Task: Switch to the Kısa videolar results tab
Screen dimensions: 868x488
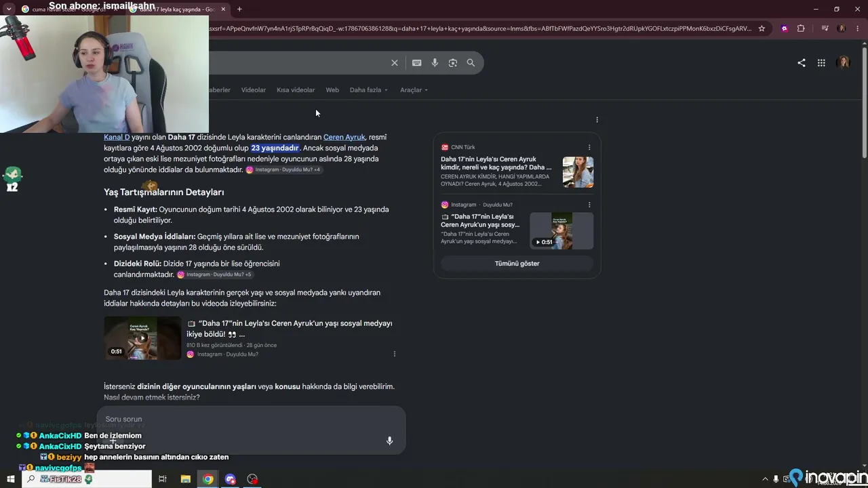Action: click(296, 90)
